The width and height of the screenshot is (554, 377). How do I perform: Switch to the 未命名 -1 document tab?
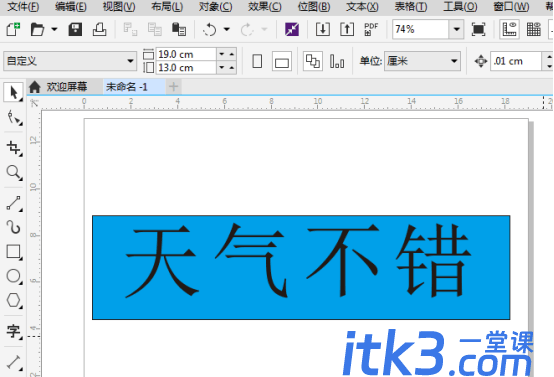(x=134, y=87)
